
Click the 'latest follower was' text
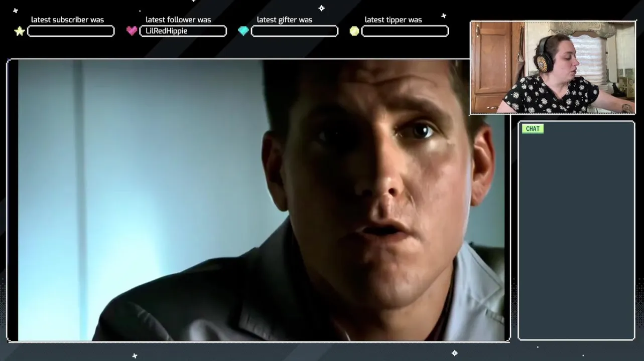pos(178,20)
